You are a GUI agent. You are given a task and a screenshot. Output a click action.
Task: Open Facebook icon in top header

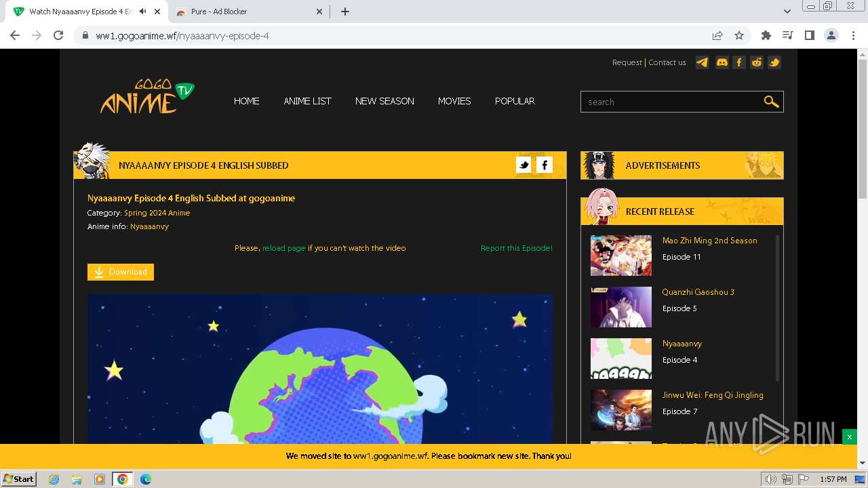pyautogui.click(x=739, y=62)
